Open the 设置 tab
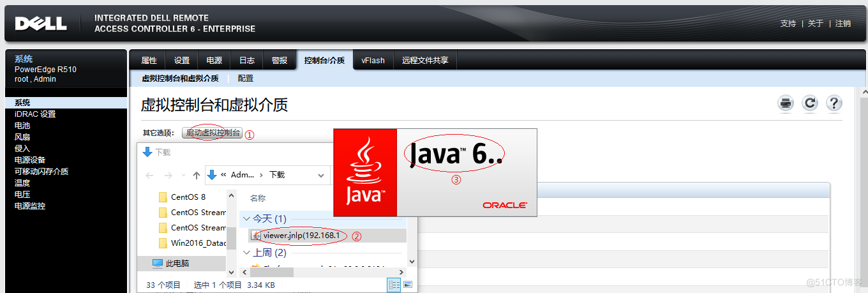Image resolution: width=868 pixels, height=293 pixels. click(x=182, y=61)
